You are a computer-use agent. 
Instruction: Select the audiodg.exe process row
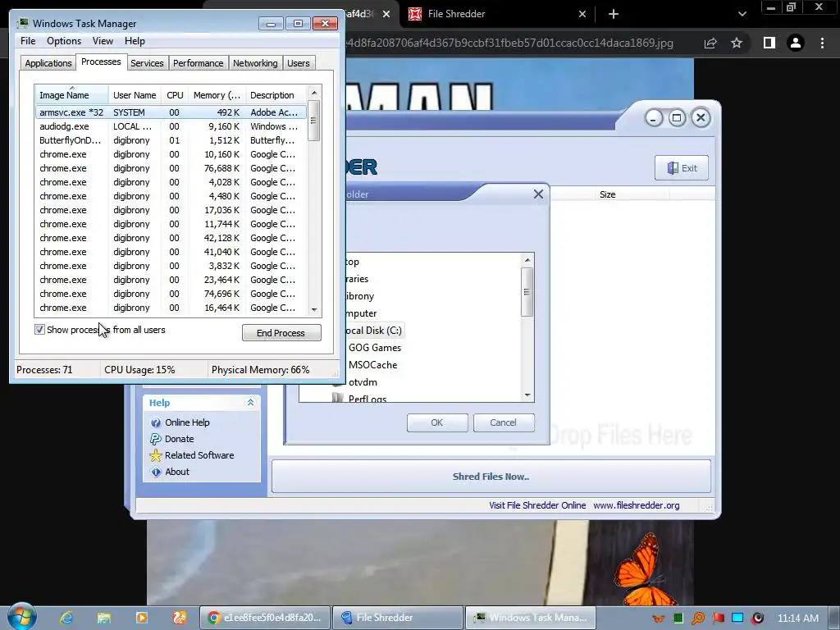point(171,126)
